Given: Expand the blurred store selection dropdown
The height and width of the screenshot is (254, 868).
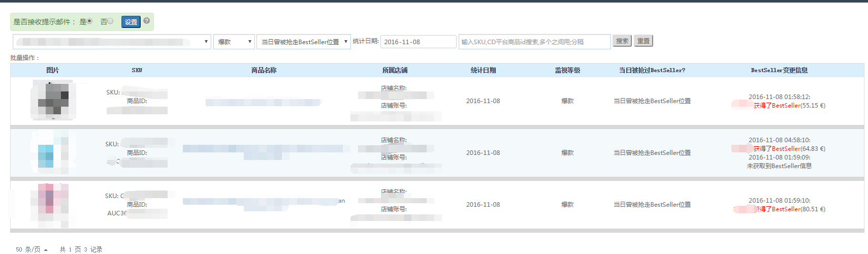Looking at the screenshot, I should click(x=112, y=42).
